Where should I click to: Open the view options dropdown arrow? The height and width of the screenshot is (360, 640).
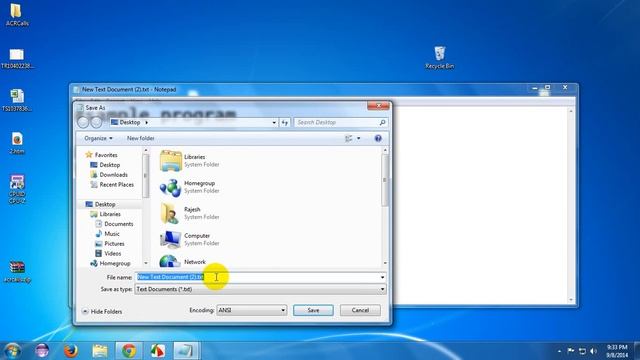(359, 138)
